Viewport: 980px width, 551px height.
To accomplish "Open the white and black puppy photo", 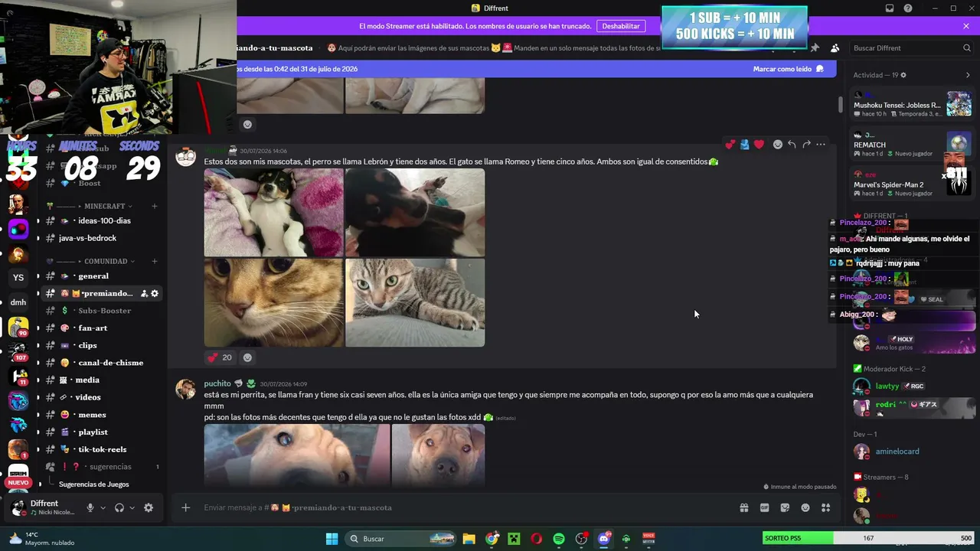I will [x=273, y=213].
